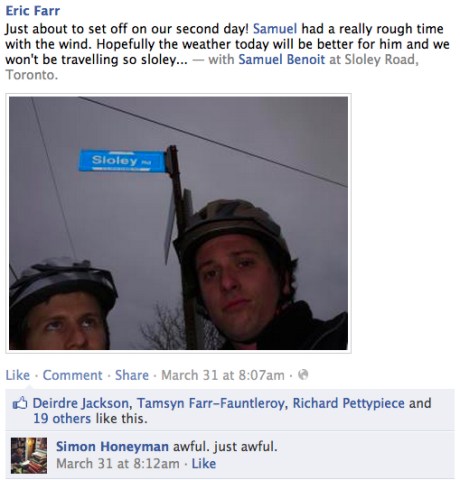The height and width of the screenshot is (480, 460).
Task: View Richard Pettypiece's profile
Action: pos(348,403)
